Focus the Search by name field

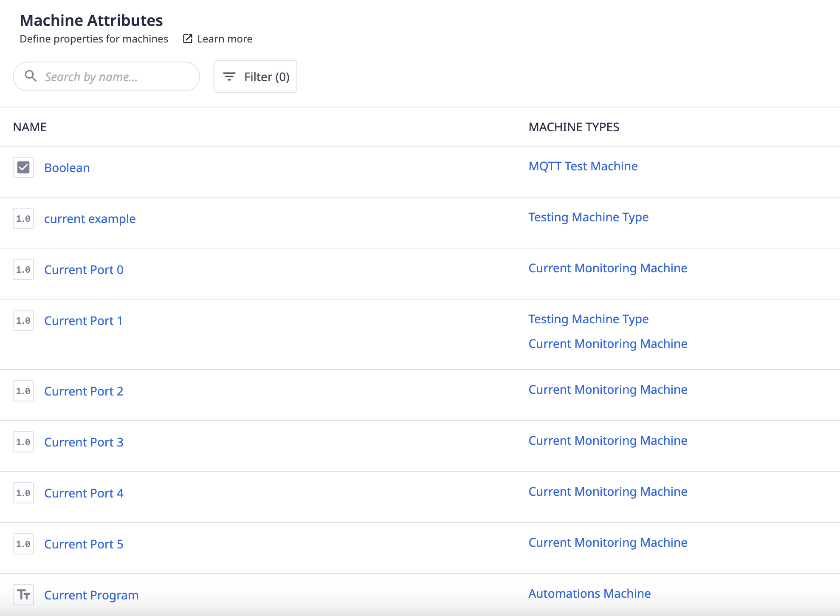point(106,76)
